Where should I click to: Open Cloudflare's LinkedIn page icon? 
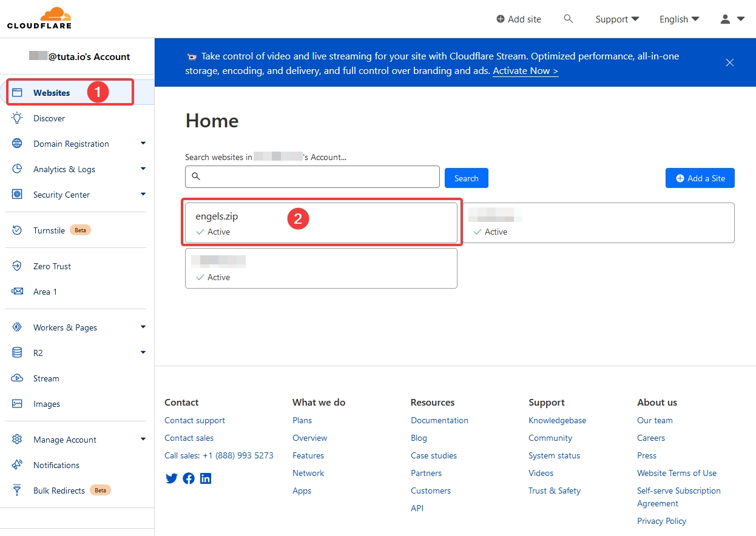tap(206, 478)
